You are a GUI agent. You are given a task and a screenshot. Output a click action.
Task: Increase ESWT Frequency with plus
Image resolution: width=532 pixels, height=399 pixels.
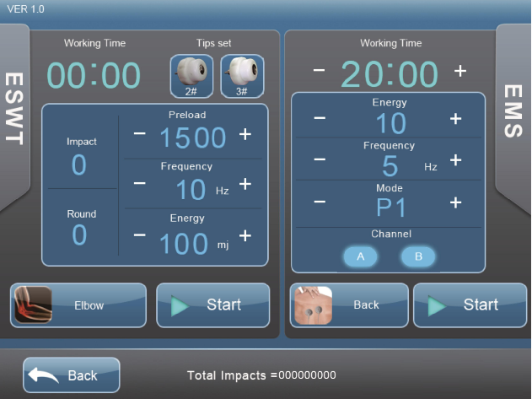245,185
